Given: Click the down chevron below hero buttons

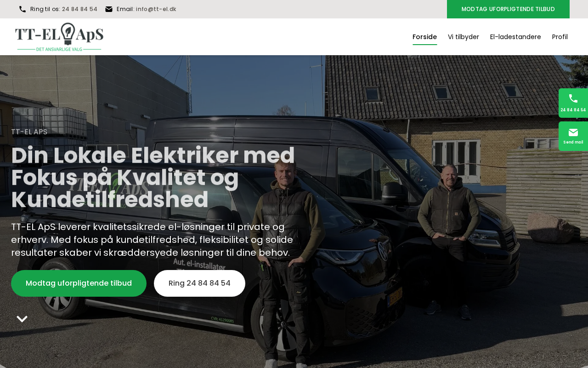Looking at the screenshot, I should pos(22,319).
